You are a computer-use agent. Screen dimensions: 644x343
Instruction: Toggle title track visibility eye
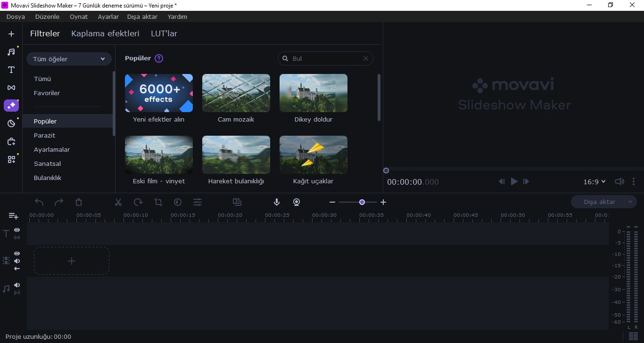(x=17, y=230)
